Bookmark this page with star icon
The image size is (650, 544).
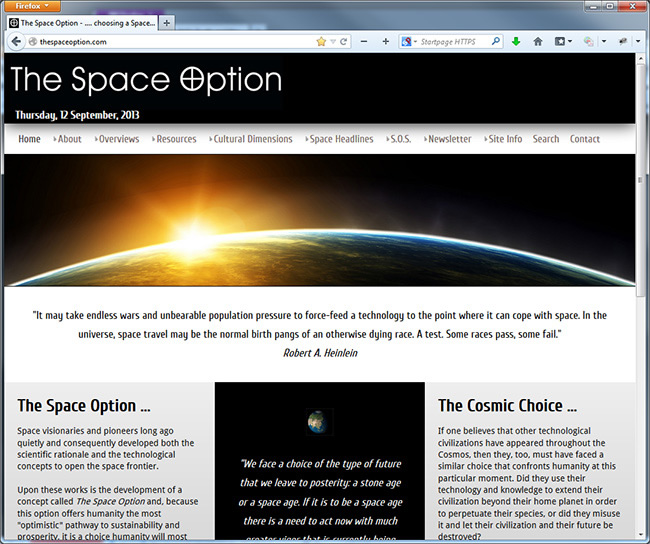pyautogui.click(x=321, y=41)
